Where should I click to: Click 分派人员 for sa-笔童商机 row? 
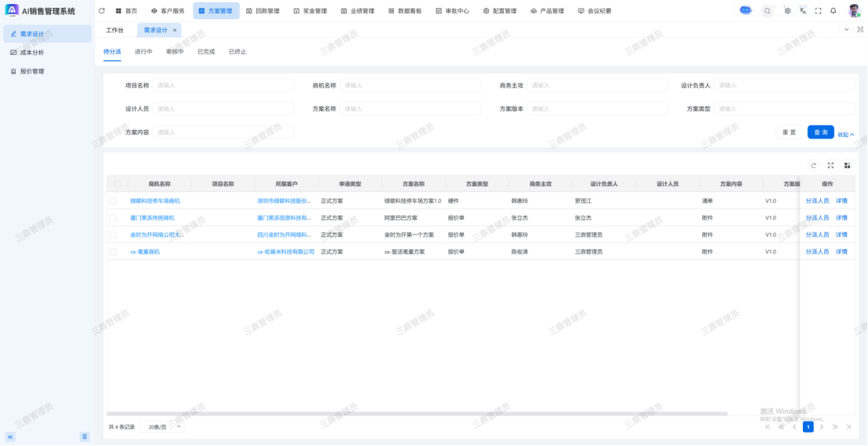tap(817, 252)
